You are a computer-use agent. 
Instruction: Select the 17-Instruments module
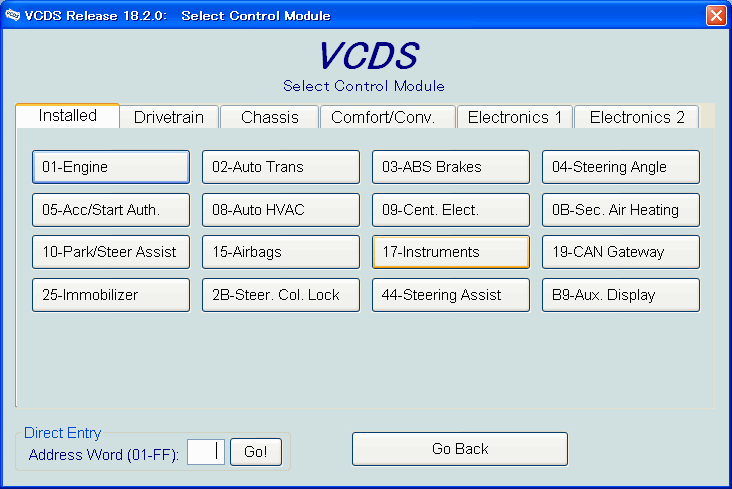tap(451, 252)
